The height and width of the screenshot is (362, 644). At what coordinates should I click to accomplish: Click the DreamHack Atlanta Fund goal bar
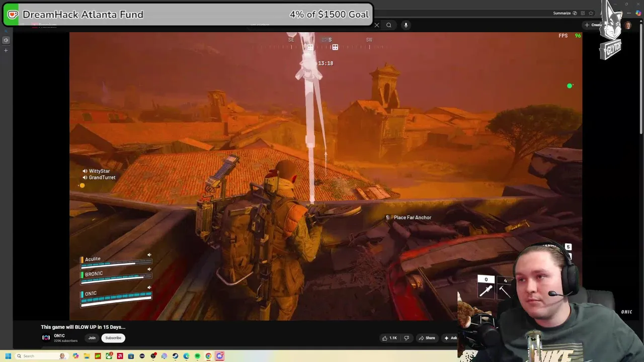(x=188, y=15)
